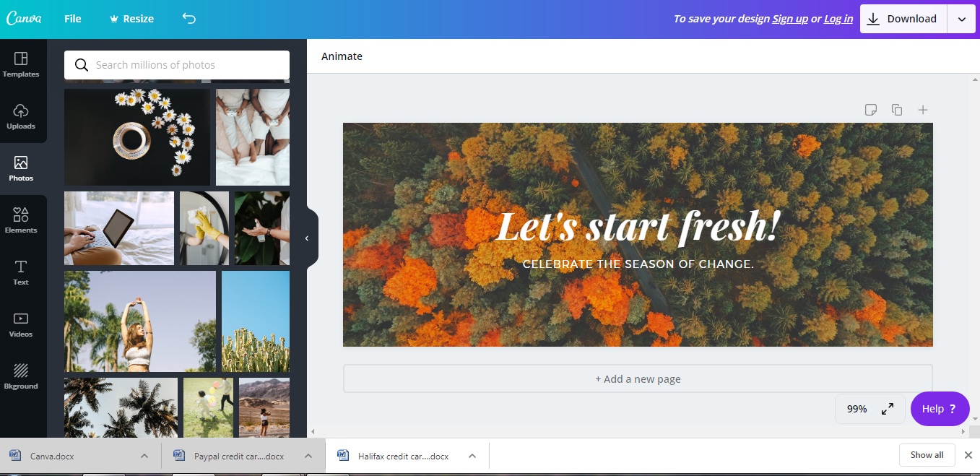Viewport: 980px width, 476px height.
Task: Duplicate the page
Action: [x=897, y=110]
